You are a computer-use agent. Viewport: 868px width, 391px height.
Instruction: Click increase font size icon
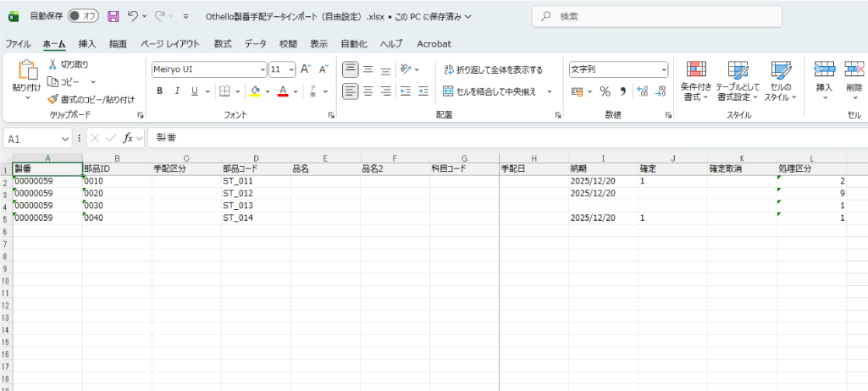click(306, 69)
